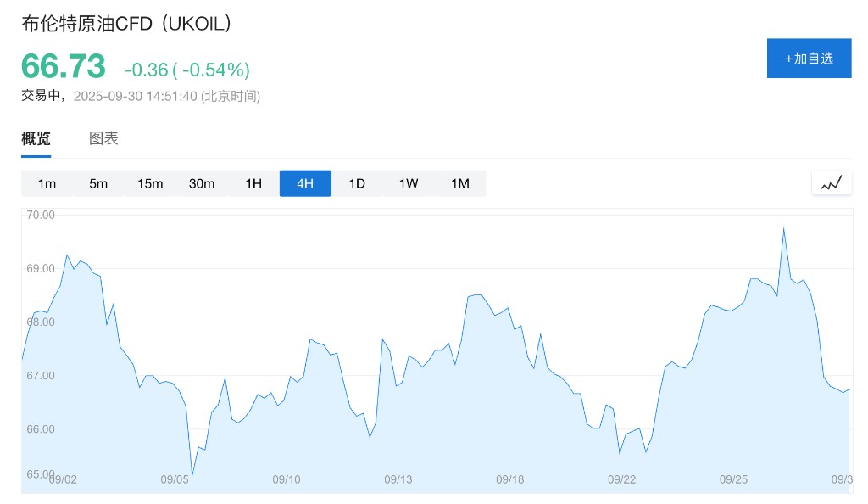Image resolution: width=868 pixels, height=504 pixels.
Task: Click the line chart type icon
Action: (831, 182)
